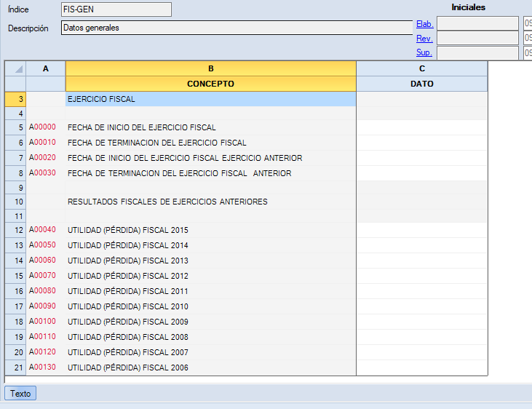The image size is (532, 409).
Task: Select column A via its header
Action: pyautogui.click(x=46, y=68)
